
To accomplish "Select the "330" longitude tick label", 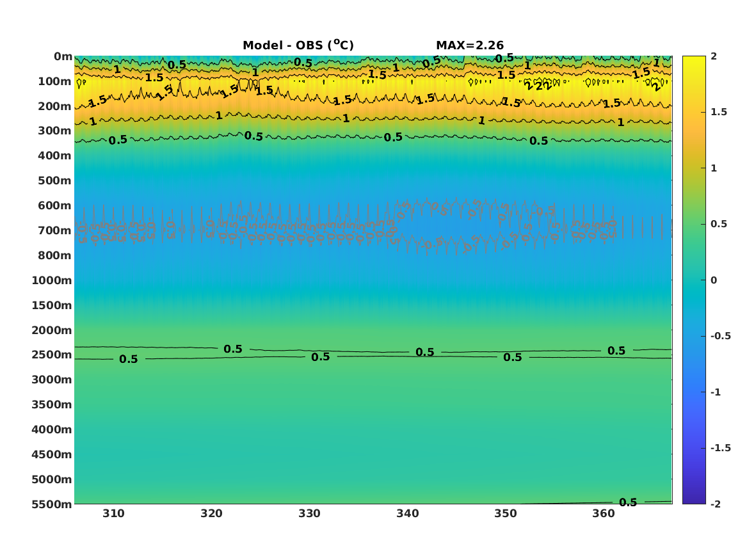I will coord(310,513).
